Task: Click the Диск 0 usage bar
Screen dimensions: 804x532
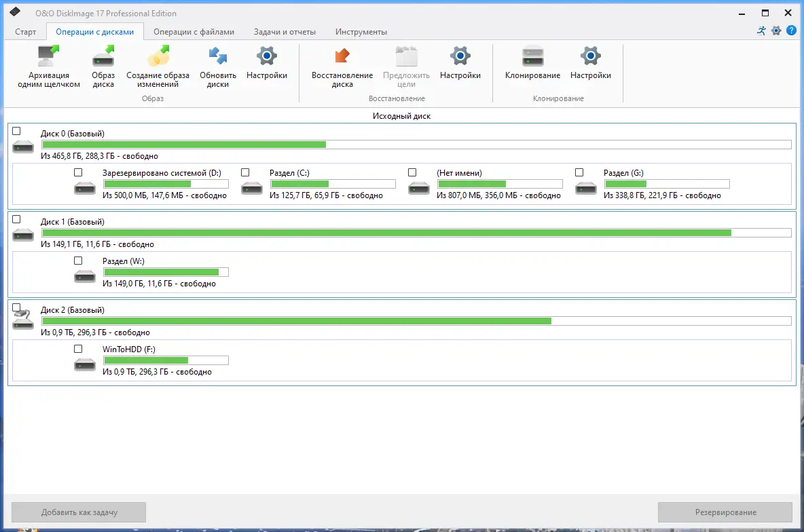Action: pos(416,145)
